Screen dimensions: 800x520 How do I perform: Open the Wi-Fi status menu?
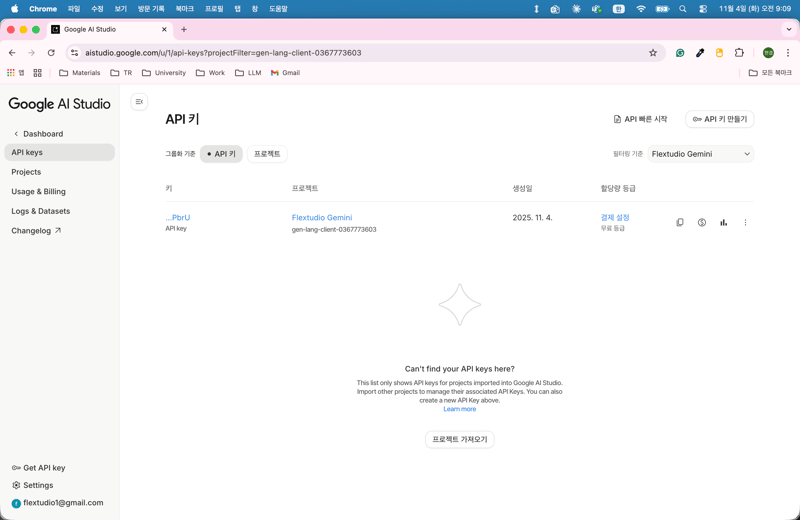coord(641,9)
